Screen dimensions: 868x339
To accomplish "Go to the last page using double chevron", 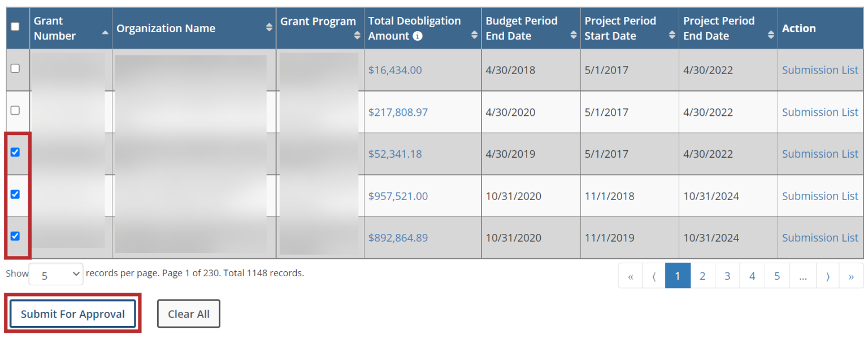I will coord(851,276).
